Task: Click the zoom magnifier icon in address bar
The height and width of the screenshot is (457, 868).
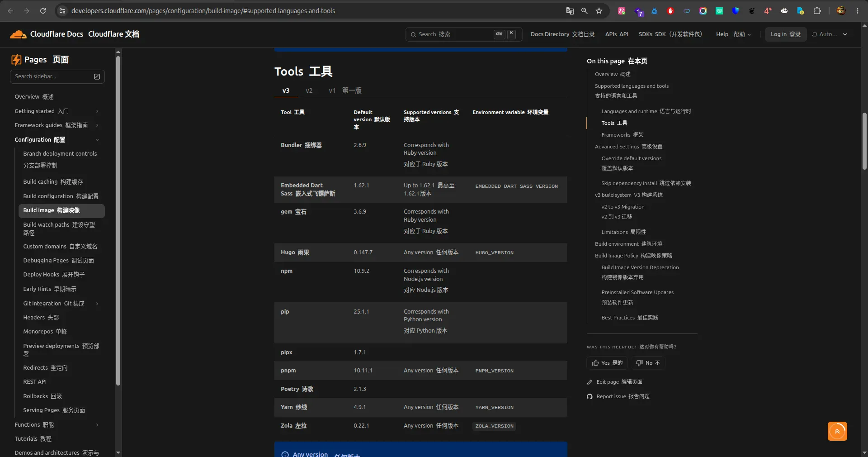Action: [x=585, y=11]
